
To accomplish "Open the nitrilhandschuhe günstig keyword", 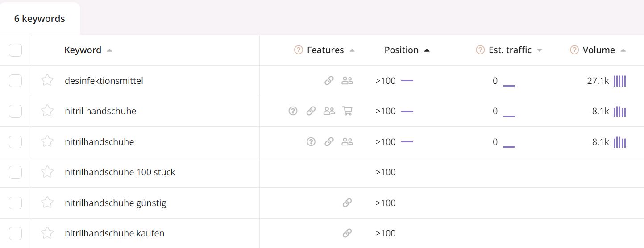I will (x=115, y=203).
